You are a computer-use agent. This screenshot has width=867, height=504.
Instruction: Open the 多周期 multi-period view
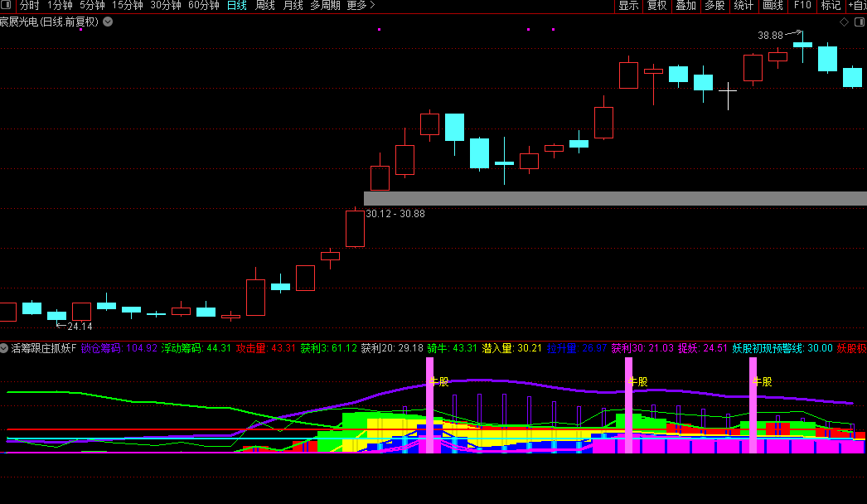pyautogui.click(x=325, y=6)
